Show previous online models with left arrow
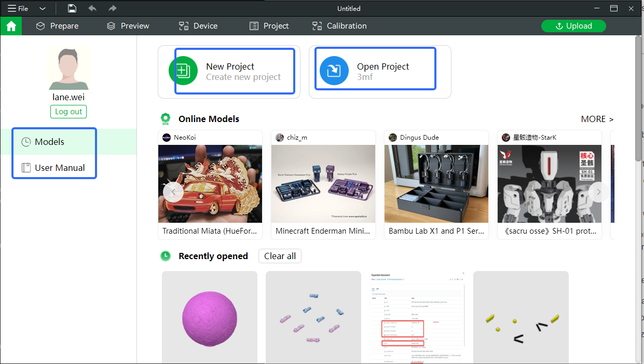The width and height of the screenshot is (644, 364). tap(173, 192)
